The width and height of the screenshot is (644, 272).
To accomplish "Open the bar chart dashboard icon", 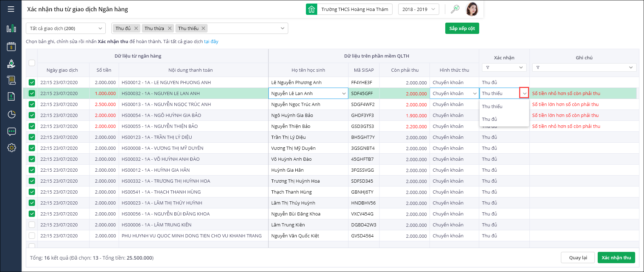I will tap(11, 28).
